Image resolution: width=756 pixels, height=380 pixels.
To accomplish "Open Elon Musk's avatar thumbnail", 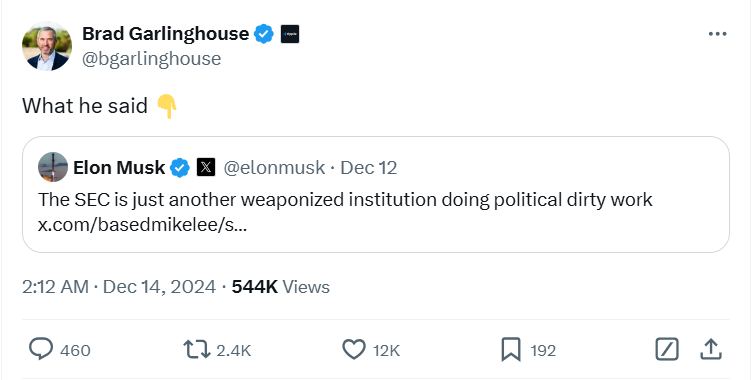I will [x=53, y=167].
